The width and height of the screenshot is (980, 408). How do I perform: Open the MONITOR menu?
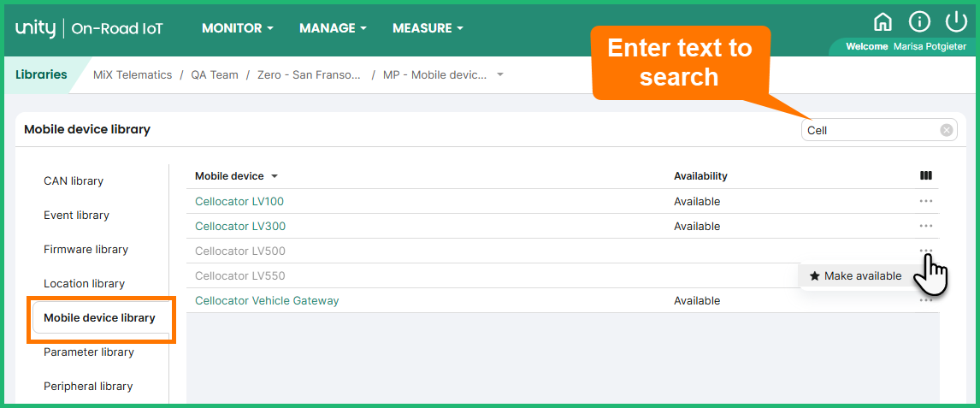pos(238,28)
